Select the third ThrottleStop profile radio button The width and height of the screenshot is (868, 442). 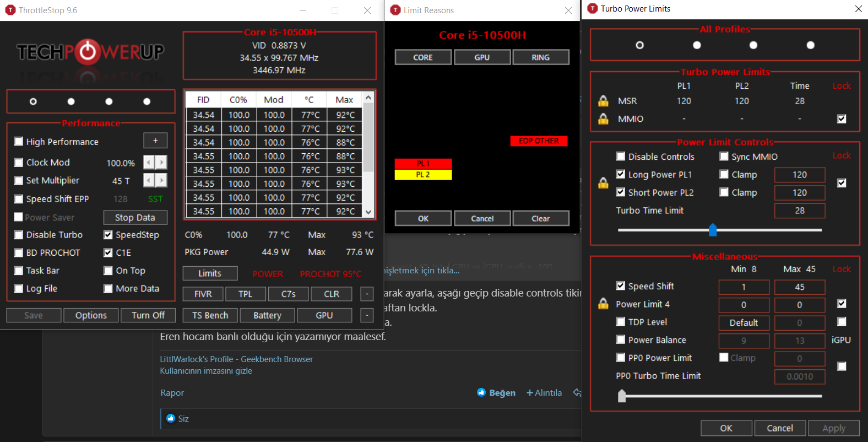(109, 101)
